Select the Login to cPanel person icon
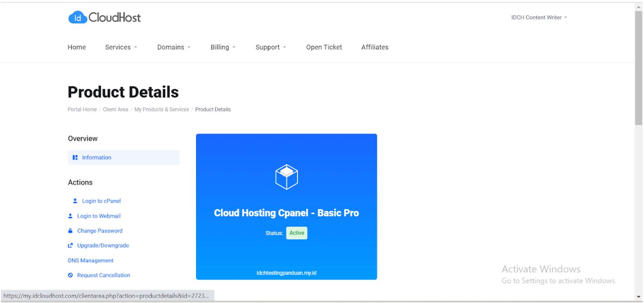The image size is (644, 303). pyautogui.click(x=74, y=201)
